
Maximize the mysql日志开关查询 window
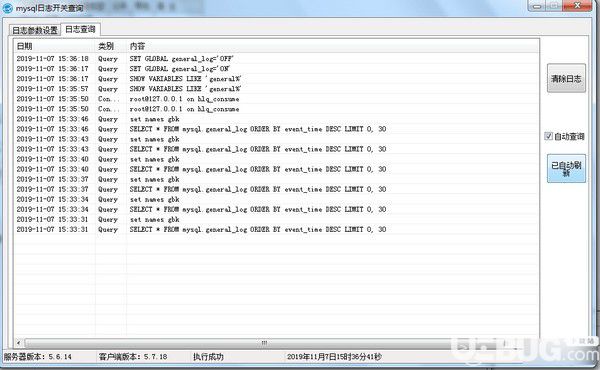click(x=554, y=6)
